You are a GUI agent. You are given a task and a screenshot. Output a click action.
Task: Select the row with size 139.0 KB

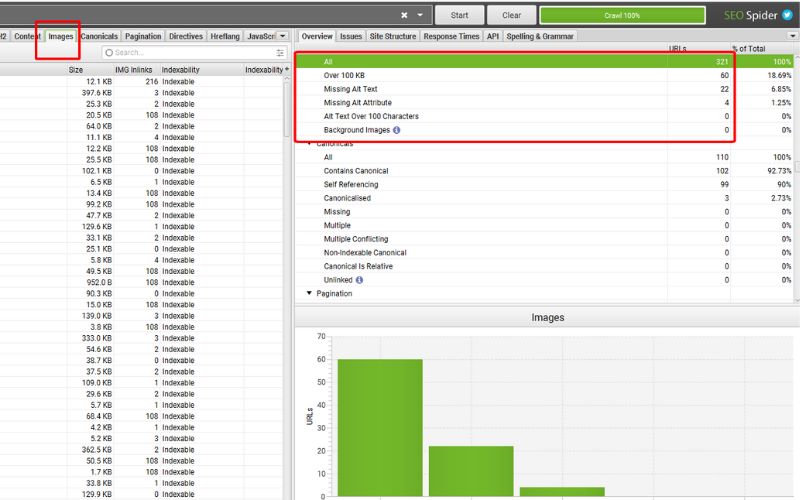point(141,316)
